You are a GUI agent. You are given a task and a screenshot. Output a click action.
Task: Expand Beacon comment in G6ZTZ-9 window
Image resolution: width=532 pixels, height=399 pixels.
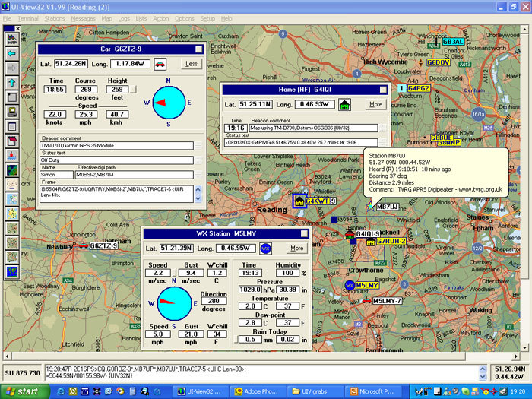(x=198, y=146)
